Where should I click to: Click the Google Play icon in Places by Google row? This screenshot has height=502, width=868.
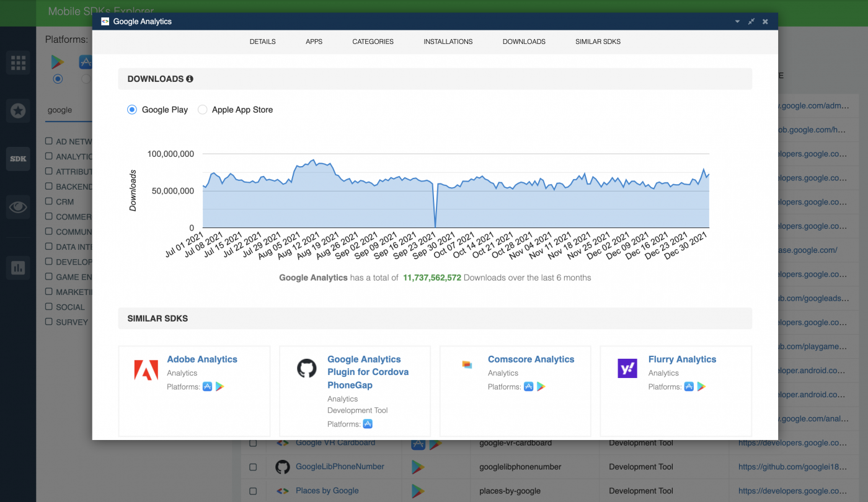418,491
